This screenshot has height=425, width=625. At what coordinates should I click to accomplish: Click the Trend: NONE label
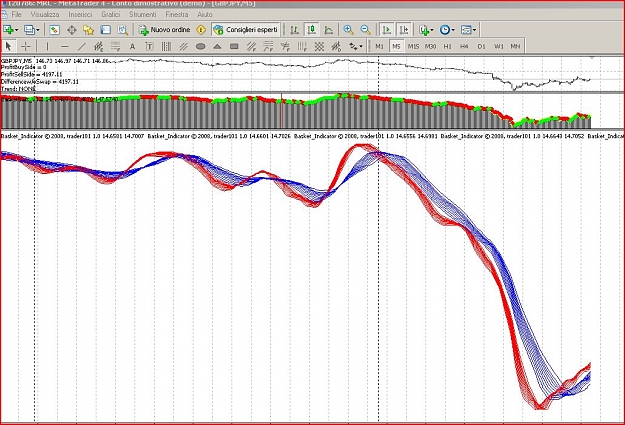[18, 89]
